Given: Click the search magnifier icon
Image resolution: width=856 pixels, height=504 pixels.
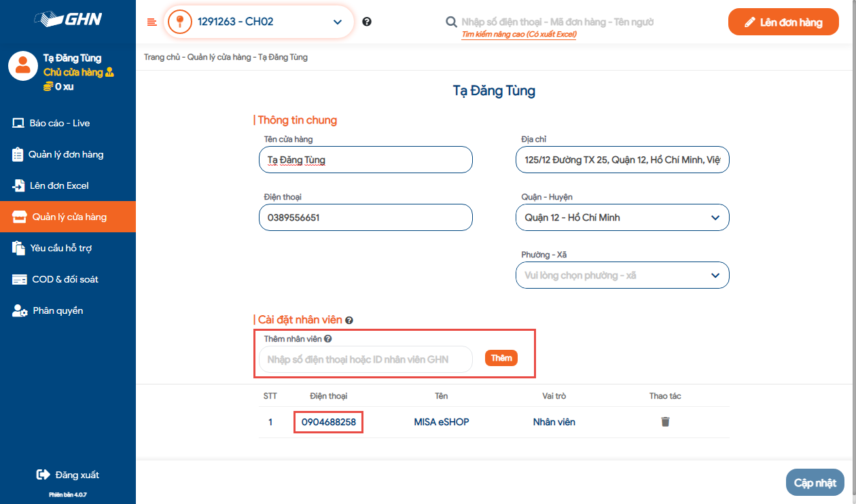Looking at the screenshot, I should click(451, 22).
